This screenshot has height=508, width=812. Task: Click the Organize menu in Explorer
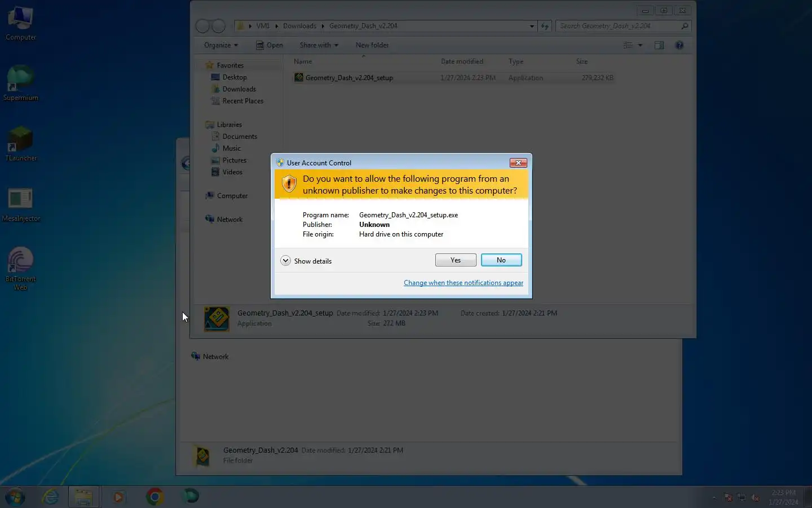point(220,45)
